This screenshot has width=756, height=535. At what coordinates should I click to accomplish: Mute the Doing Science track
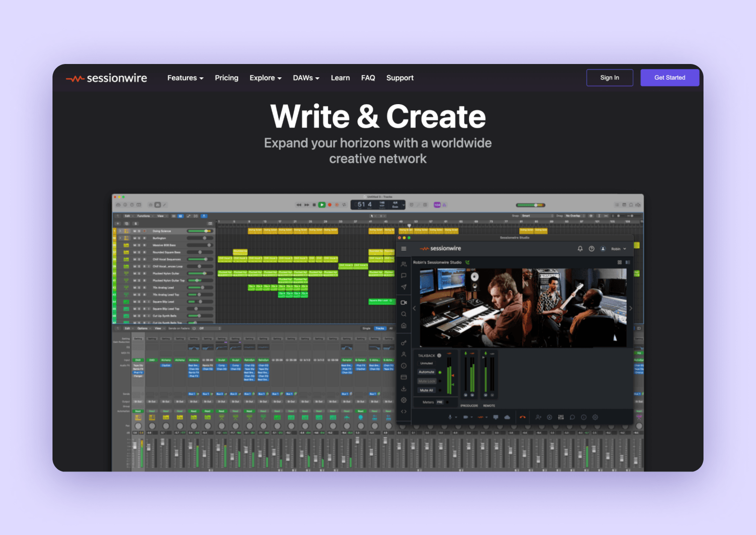click(x=135, y=231)
